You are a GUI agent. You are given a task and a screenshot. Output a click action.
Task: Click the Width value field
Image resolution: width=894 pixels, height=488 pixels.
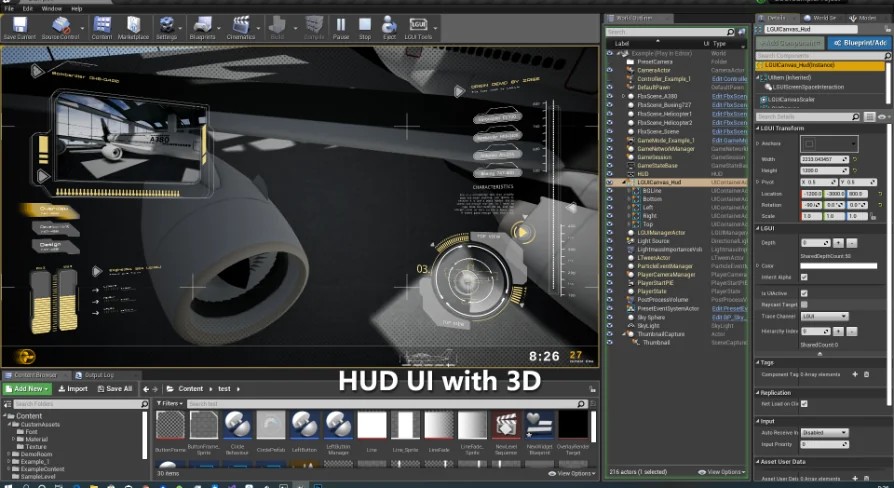824,159
